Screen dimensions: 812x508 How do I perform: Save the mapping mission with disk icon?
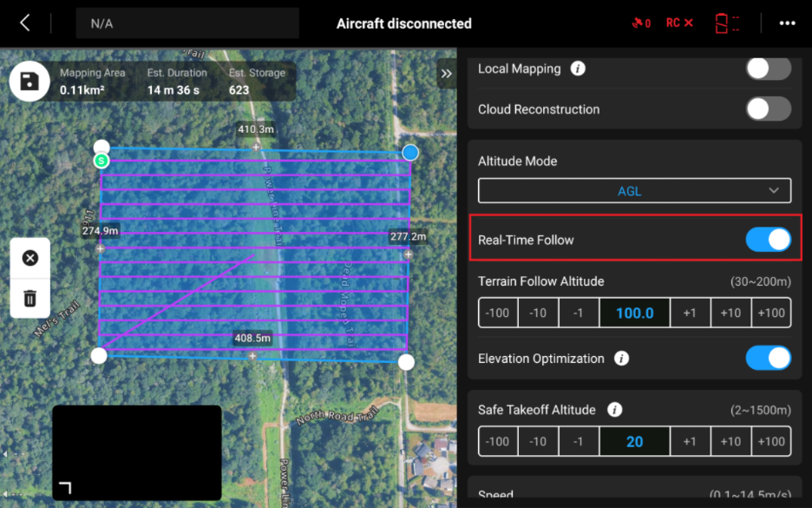coord(29,82)
